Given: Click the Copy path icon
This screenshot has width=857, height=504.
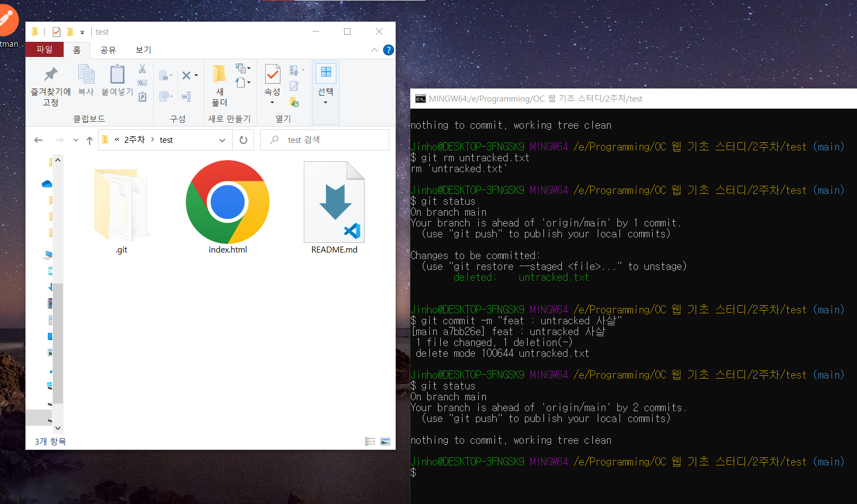Looking at the screenshot, I should coord(142,83).
